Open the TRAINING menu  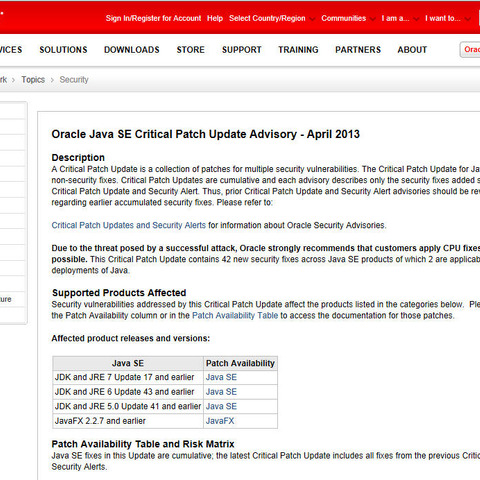[x=298, y=50]
